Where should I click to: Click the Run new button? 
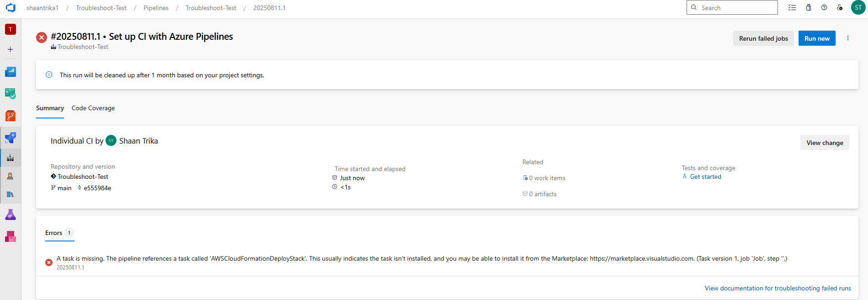[817, 38]
